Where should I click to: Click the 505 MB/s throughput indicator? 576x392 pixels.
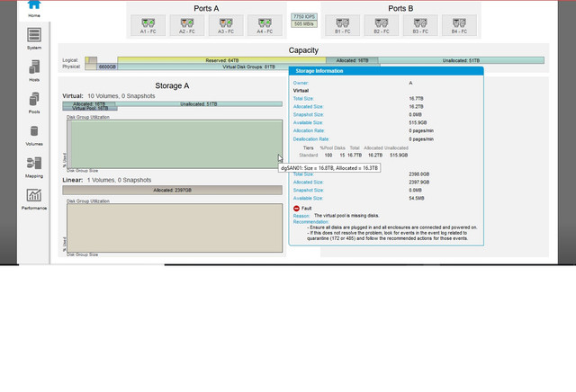304,24
